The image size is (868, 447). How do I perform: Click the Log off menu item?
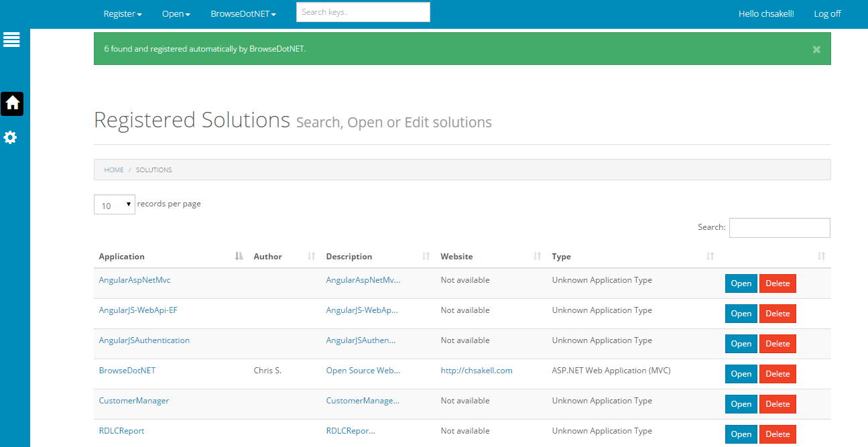827,14
